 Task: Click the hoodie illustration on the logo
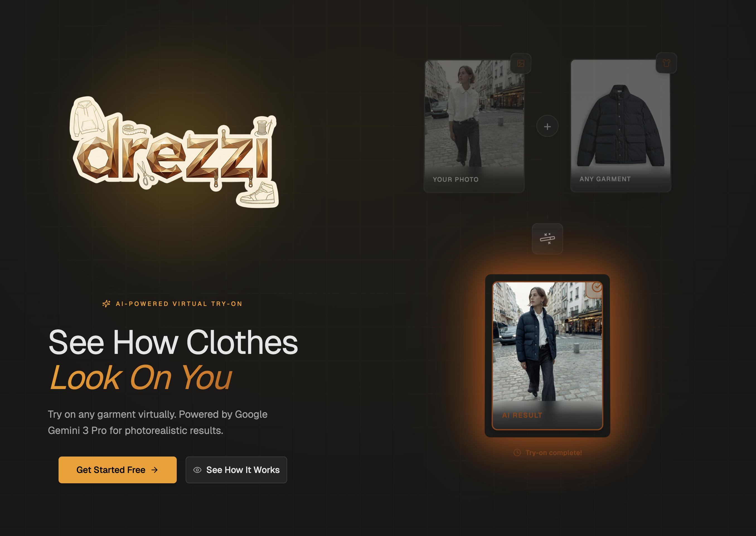(x=87, y=117)
